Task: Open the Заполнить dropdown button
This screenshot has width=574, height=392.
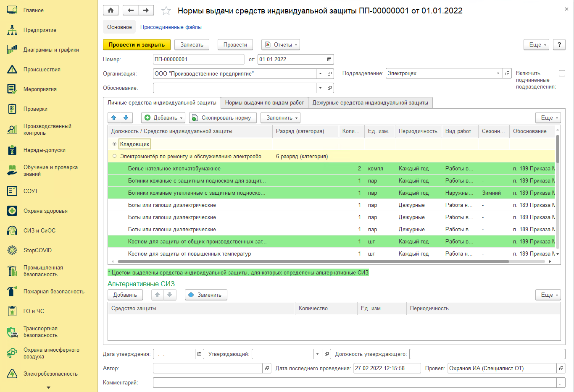Action: pos(280,118)
